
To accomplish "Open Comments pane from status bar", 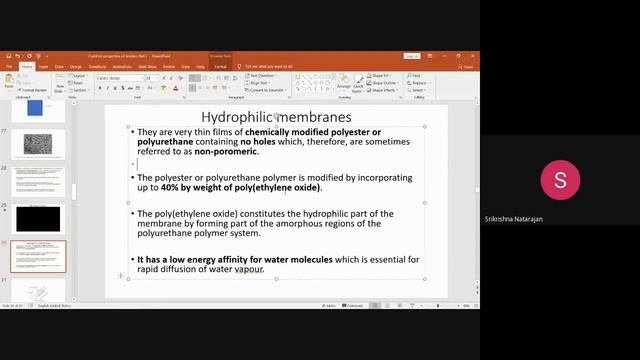I will click(352, 306).
